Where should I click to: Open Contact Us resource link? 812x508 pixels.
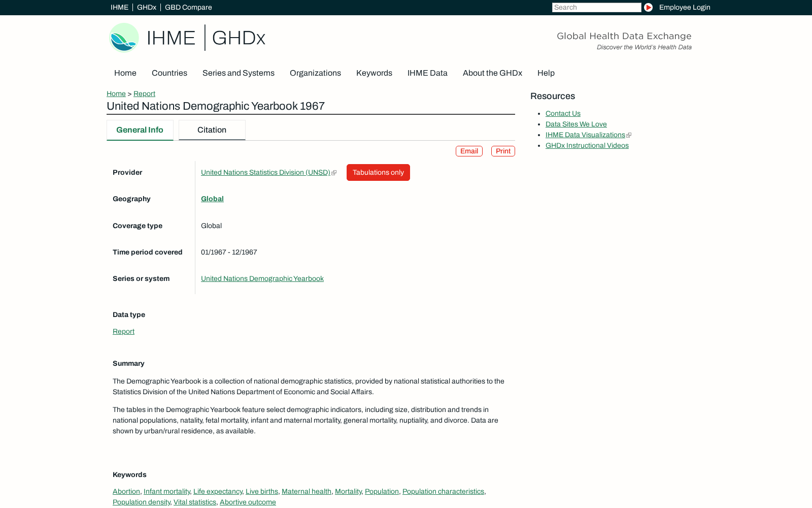[563, 114]
